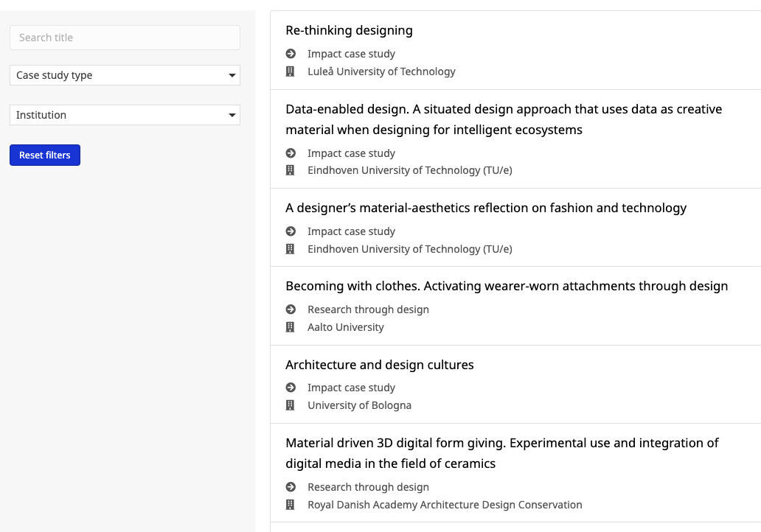The height and width of the screenshot is (532, 761).
Task: Open the Case study type dropdown
Action: pyautogui.click(x=125, y=75)
